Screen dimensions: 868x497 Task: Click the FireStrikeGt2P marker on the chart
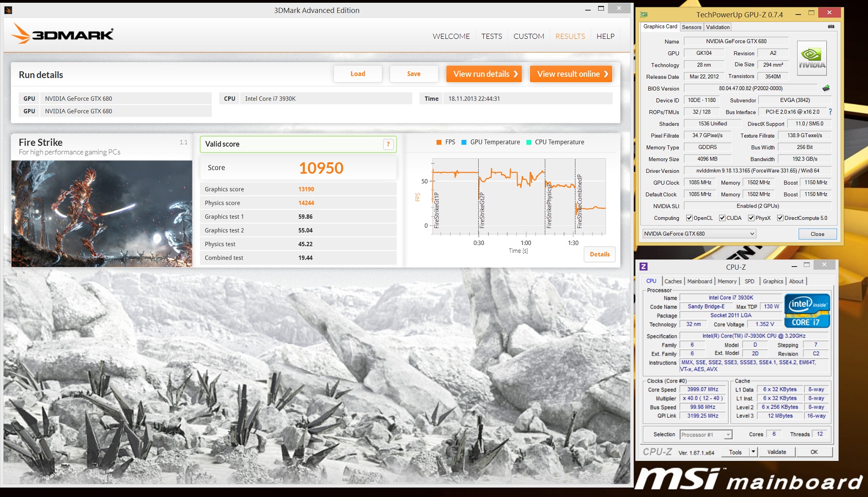pos(482,210)
